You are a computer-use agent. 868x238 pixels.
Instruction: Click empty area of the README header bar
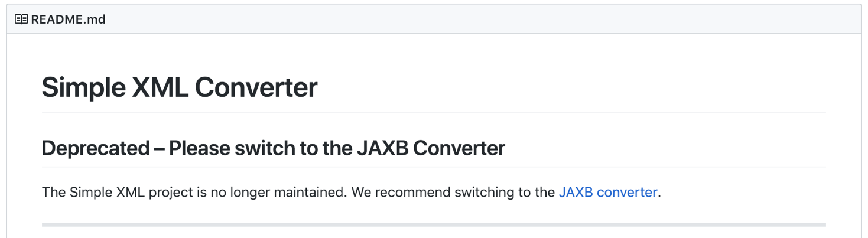[x=473, y=19]
